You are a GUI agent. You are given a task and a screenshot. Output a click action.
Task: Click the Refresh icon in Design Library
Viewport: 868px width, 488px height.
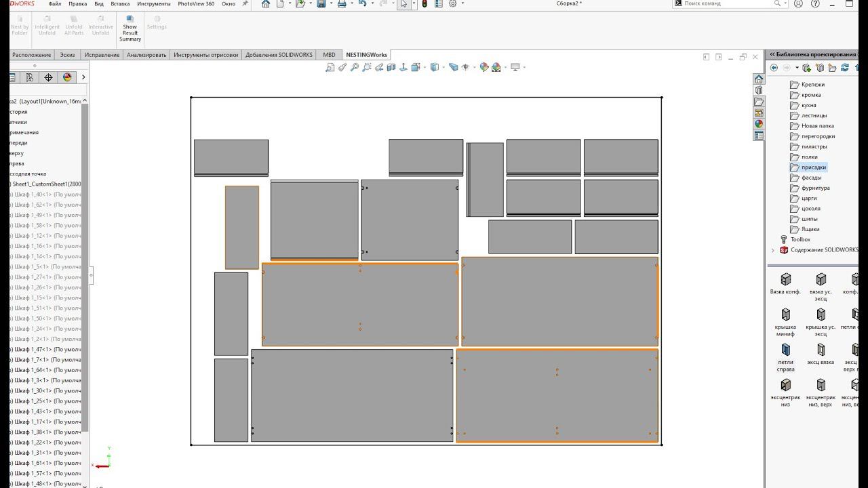click(845, 68)
